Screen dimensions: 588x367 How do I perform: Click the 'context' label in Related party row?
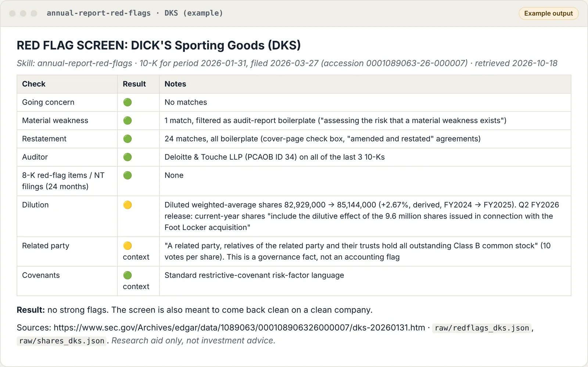click(x=136, y=257)
